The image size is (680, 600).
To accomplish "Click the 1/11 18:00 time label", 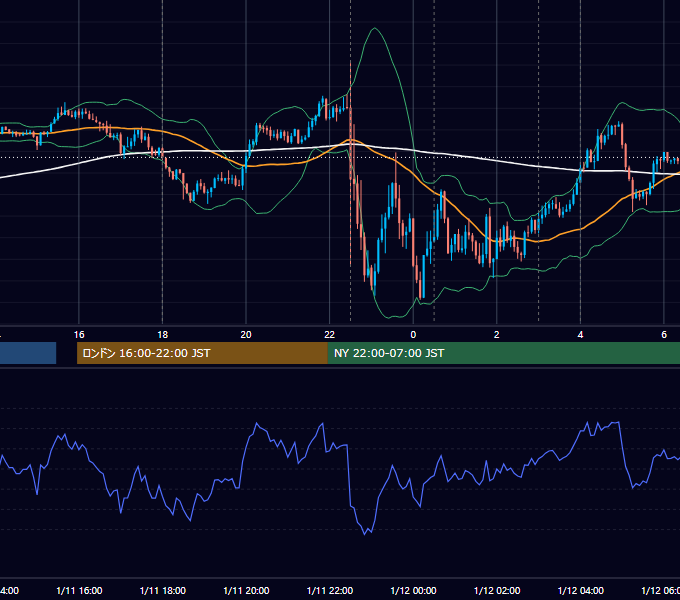I will click(163, 591).
